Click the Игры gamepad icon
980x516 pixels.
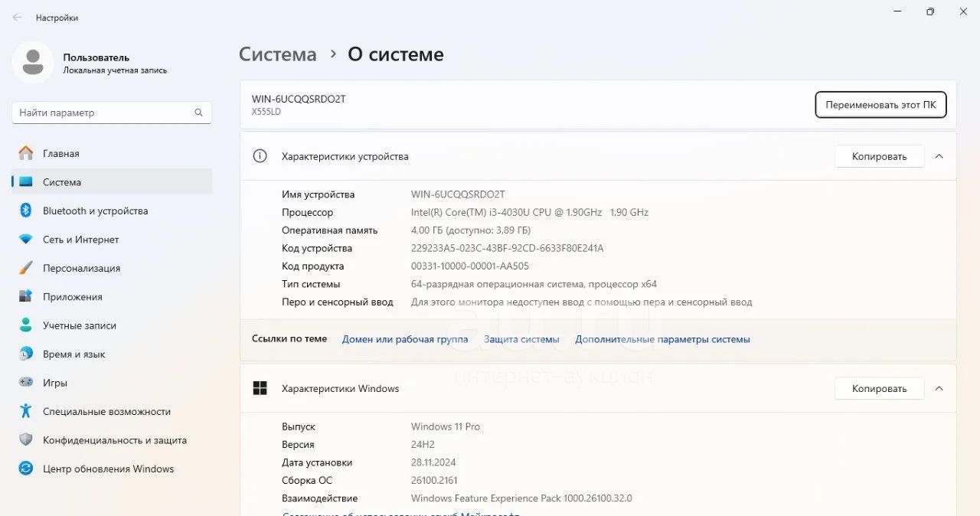coord(26,382)
